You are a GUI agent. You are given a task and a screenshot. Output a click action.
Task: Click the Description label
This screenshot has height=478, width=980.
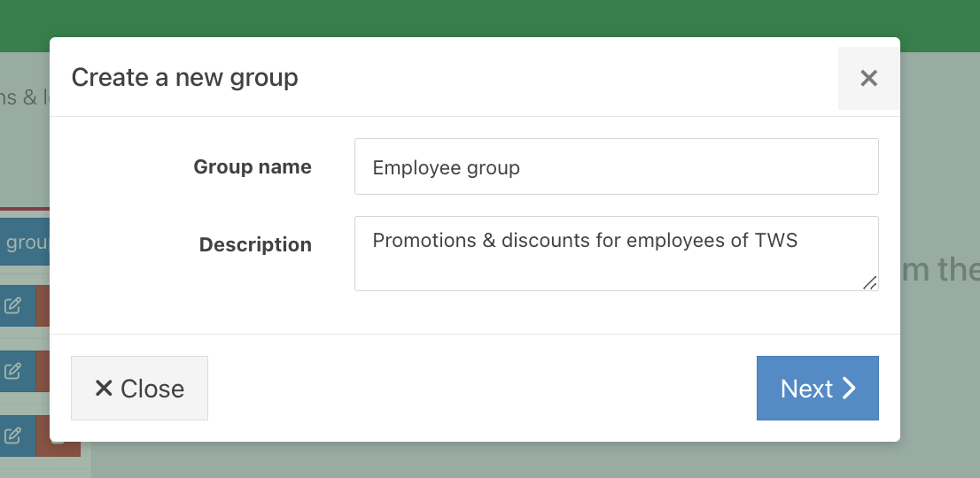coord(255,244)
